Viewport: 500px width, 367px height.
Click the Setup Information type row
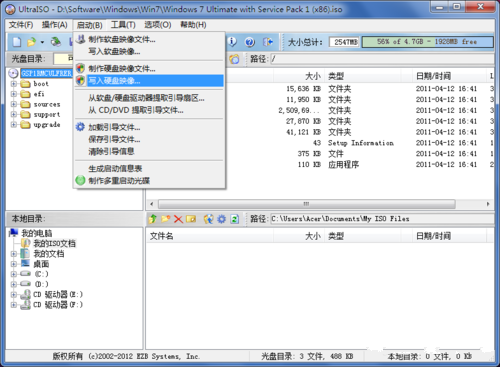[361, 143]
